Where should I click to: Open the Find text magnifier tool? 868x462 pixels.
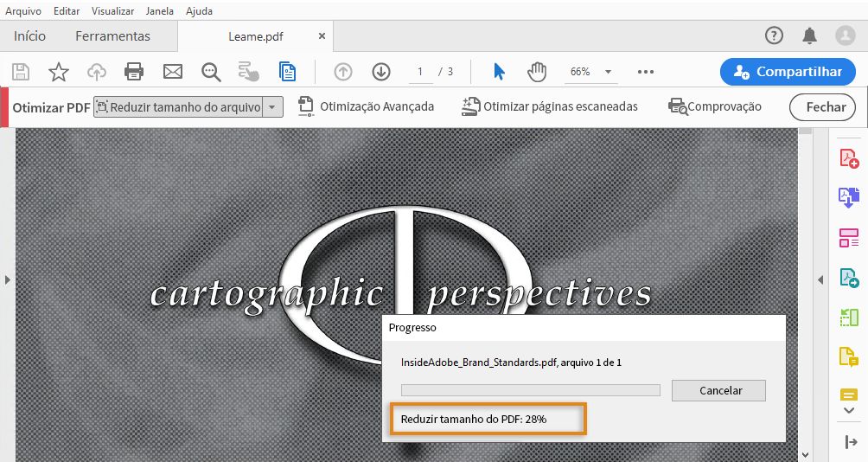coord(211,72)
